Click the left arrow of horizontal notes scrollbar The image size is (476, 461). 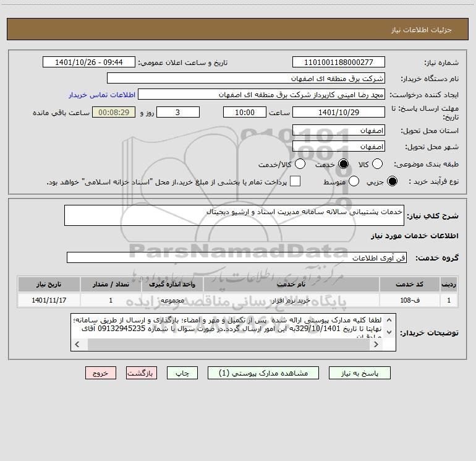pos(77,344)
